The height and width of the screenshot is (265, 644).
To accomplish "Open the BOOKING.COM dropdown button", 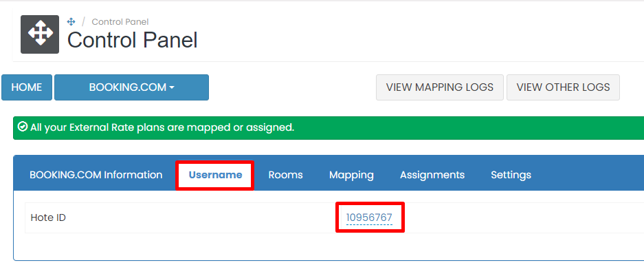I will pos(131,87).
